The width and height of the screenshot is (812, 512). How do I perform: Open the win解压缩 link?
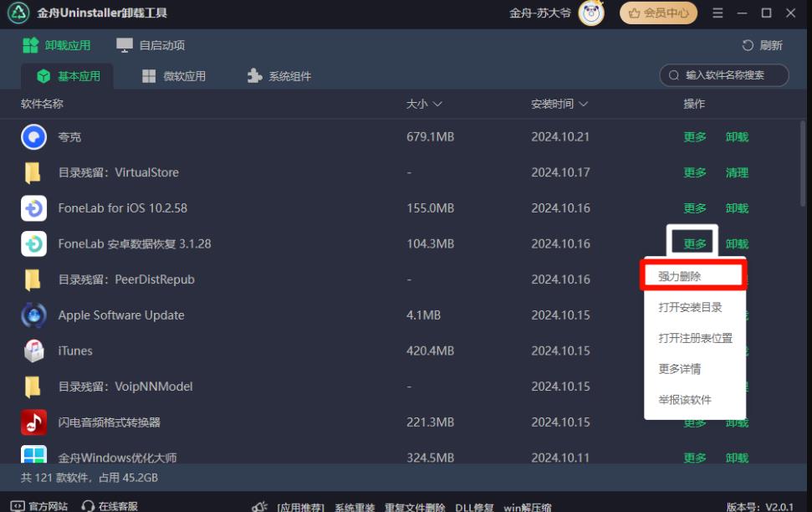[x=527, y=507]
